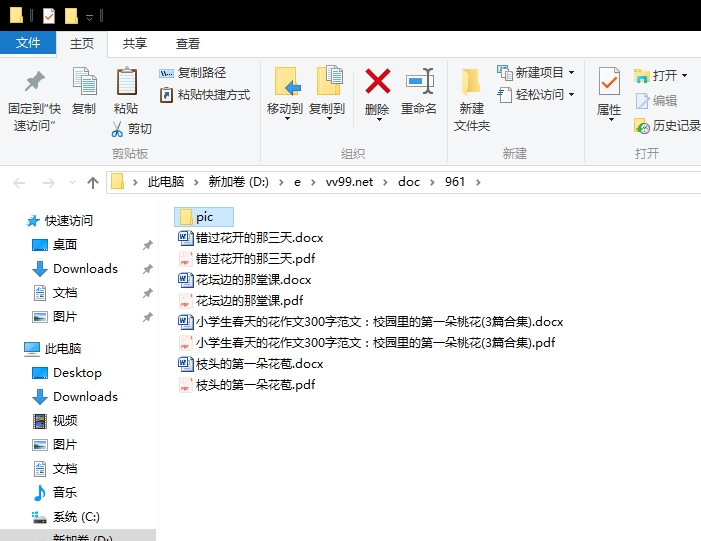Expand the Delete (删除) dropdown arrow
The width and height of the screenshot is (701, 541).
(x=379, y=120)
